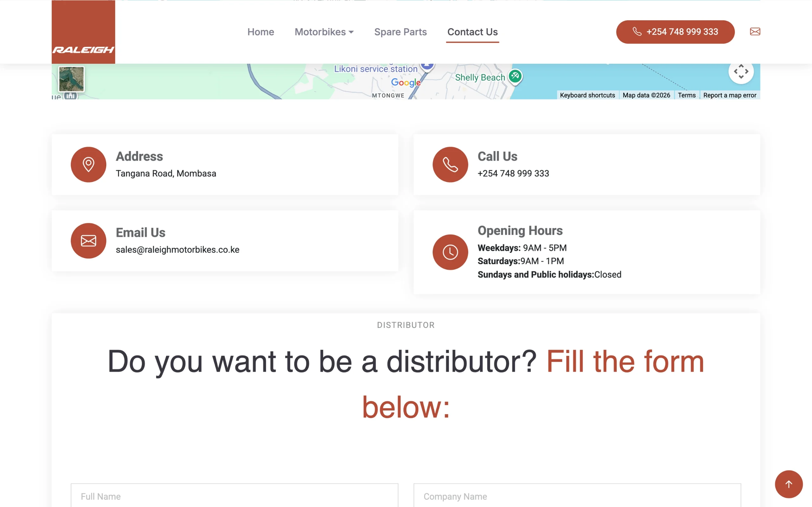
Task: Click the scroll-to-top arrow button
Action: (x=789, y=484)
